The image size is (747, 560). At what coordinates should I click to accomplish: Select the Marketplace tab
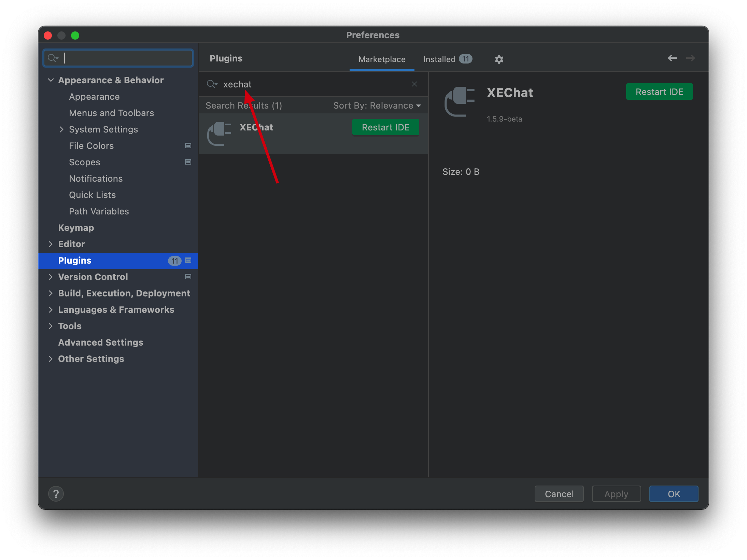coord(382,59)
